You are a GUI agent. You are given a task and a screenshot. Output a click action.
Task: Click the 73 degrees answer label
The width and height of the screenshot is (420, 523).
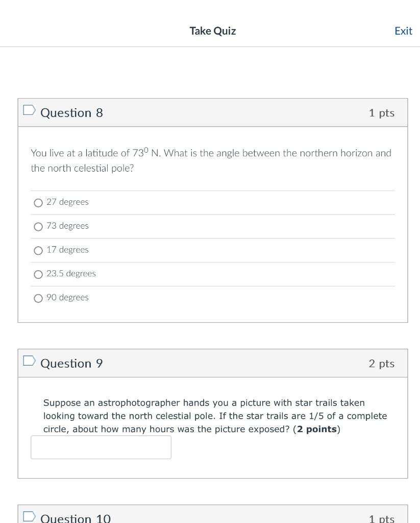[68, 226]
